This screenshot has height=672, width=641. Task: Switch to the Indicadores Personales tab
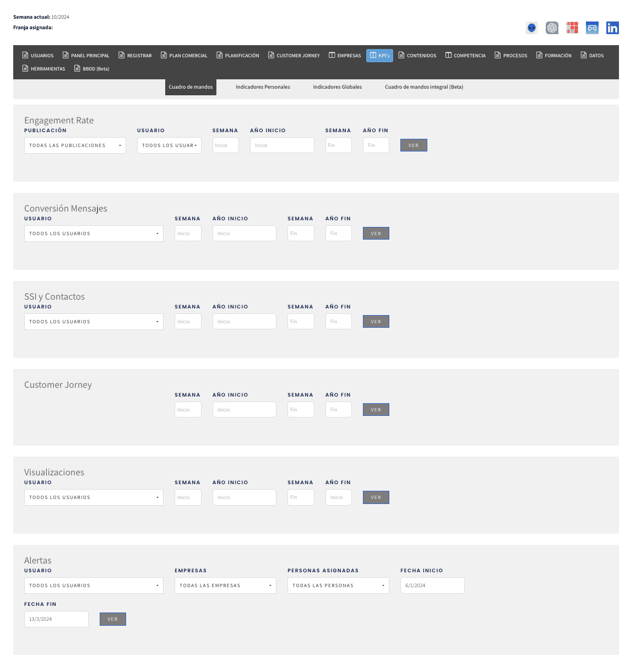click(x=263, y=87)
